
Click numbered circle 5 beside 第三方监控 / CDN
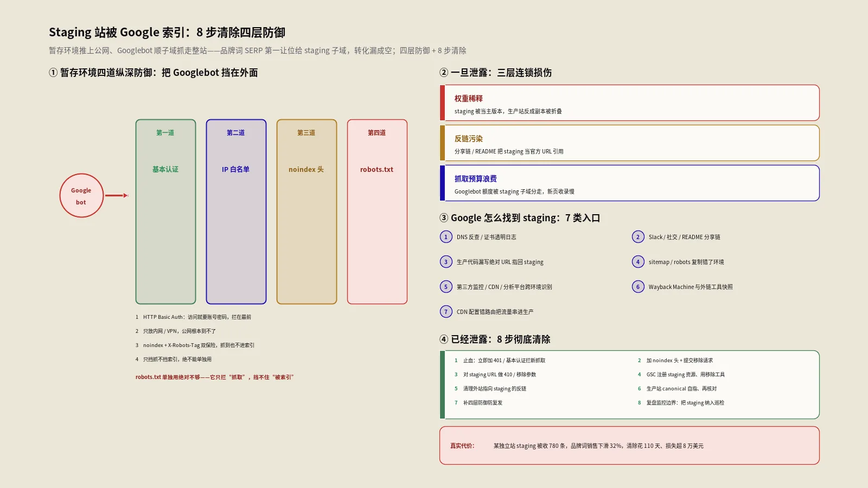[x=446, y=287]
